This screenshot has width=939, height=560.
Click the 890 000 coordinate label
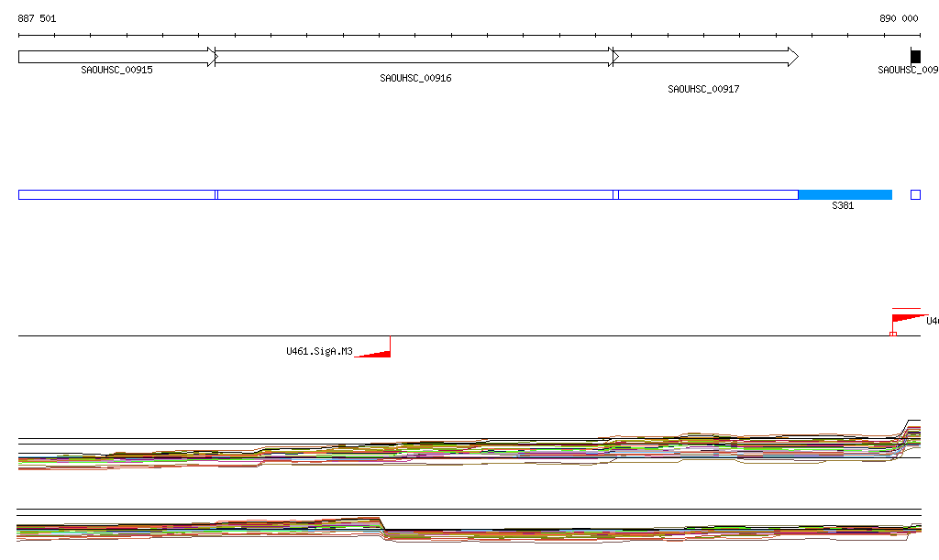point(899,18)
